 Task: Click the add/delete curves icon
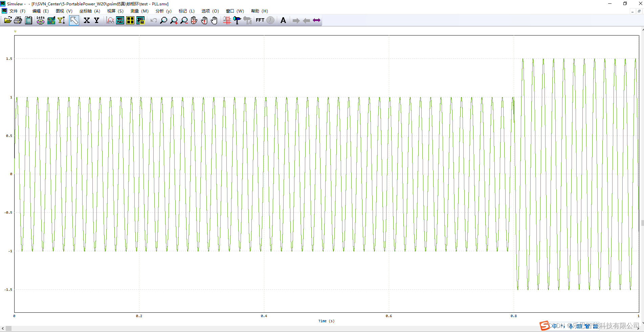coord(51,20)
